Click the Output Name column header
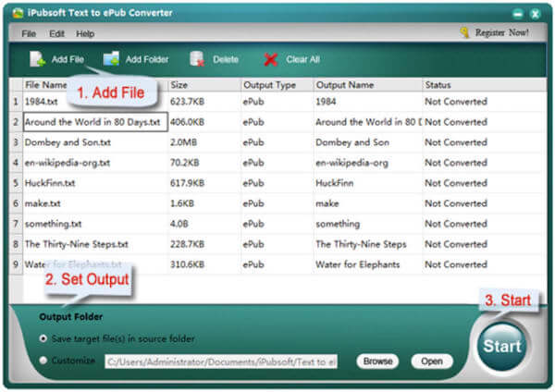Image resolution: width=555 pixels, height=392 pixels. click(368, 85)
